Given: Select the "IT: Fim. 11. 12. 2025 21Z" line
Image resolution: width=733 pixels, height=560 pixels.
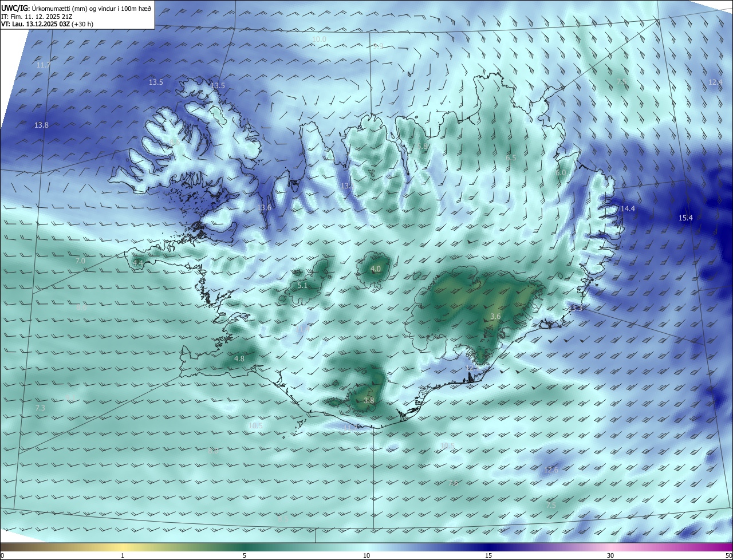Looking at the screenshot, I should 37,17.
